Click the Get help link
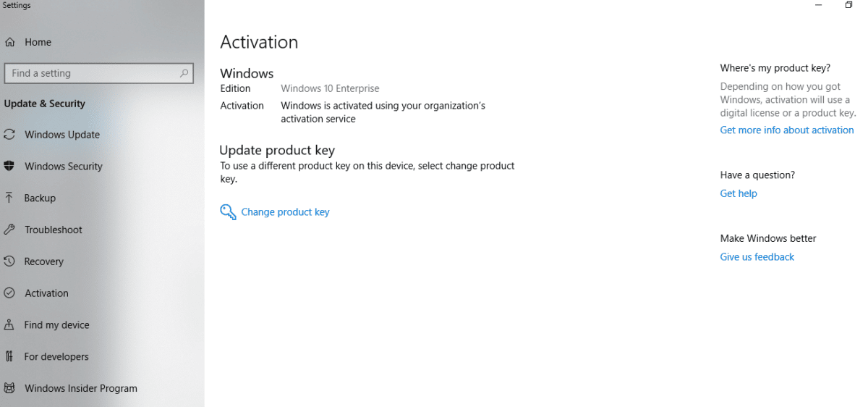 click(739, 193)
